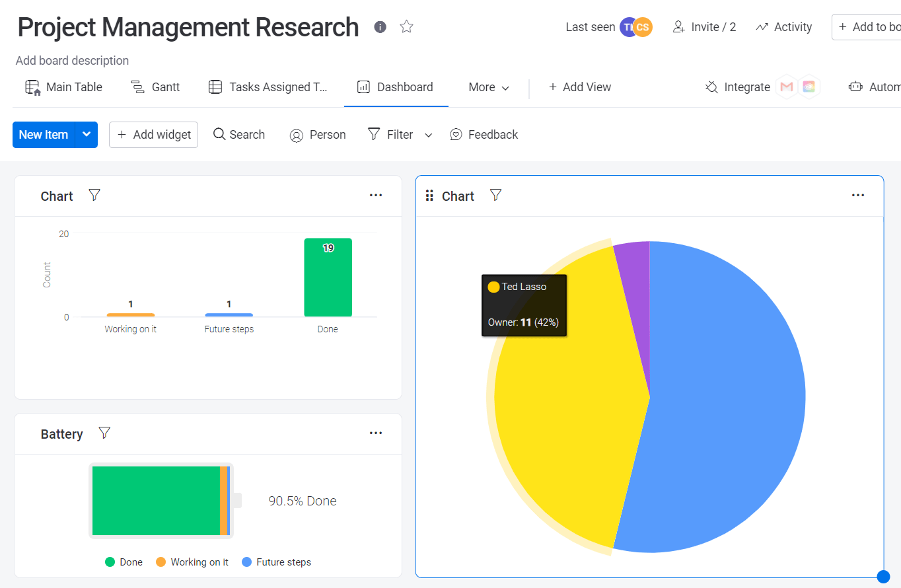
Task: Open the Filter dropdown arrow
Action: 428,135
